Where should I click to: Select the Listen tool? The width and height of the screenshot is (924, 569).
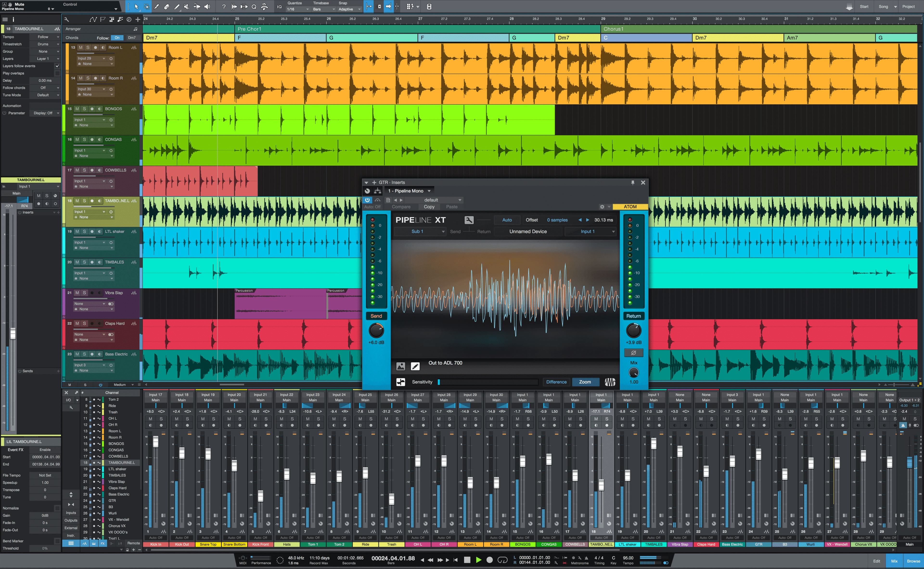tap(207, 7)
